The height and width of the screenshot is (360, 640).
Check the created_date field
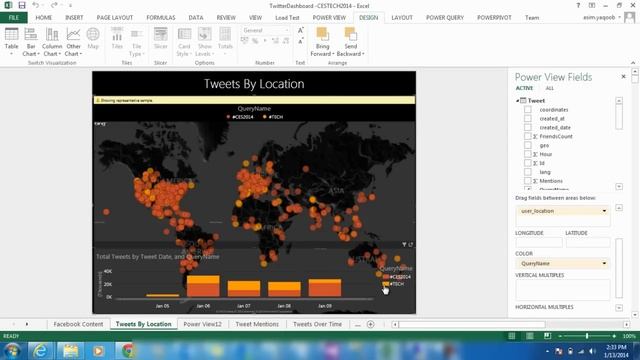click(x=528, y=127)
